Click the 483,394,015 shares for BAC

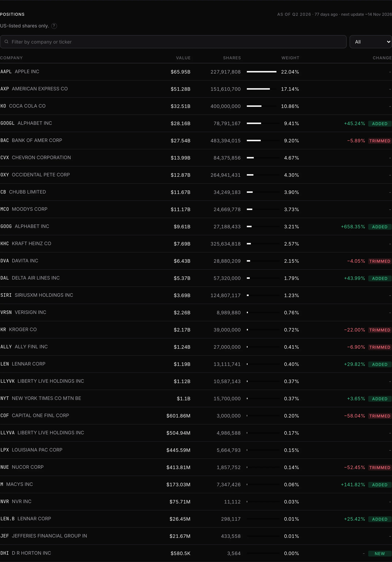pos(226,141)
